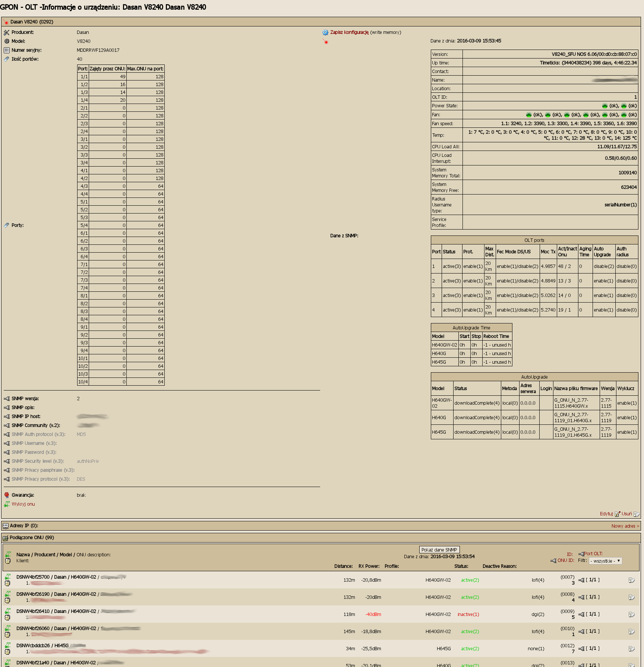Click the cog icon beside Model

pyautogui.click(x=7, y=41)
